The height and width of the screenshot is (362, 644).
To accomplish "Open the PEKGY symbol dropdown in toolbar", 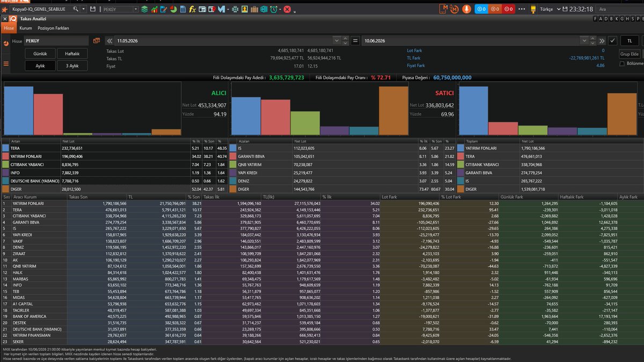I will click(x=136, y=9).
